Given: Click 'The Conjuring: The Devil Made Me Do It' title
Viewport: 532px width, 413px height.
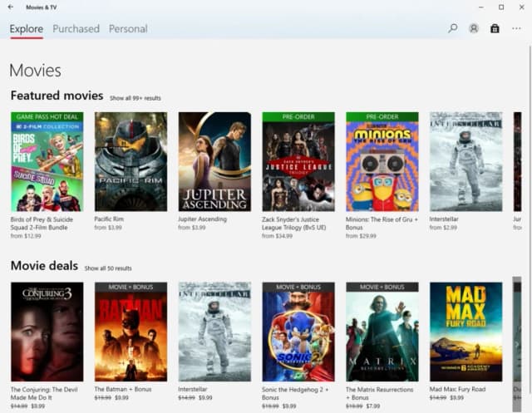Looking at the screenshot, I should coord(44,394).
